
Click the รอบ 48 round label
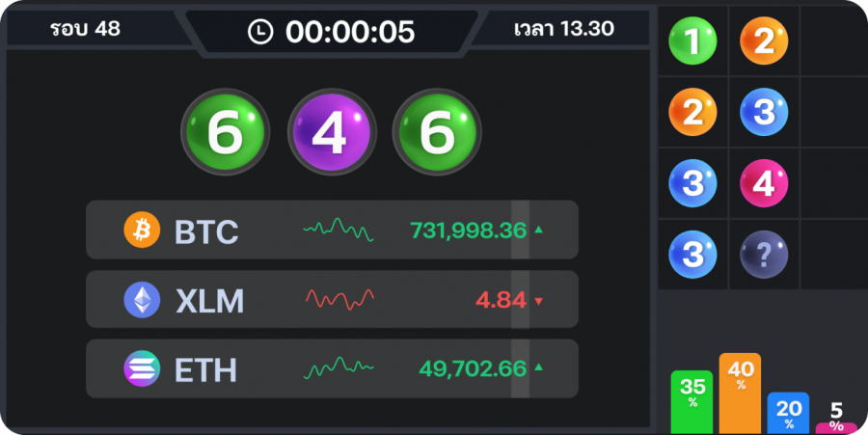pyautogui.click(x=85, y=29)
